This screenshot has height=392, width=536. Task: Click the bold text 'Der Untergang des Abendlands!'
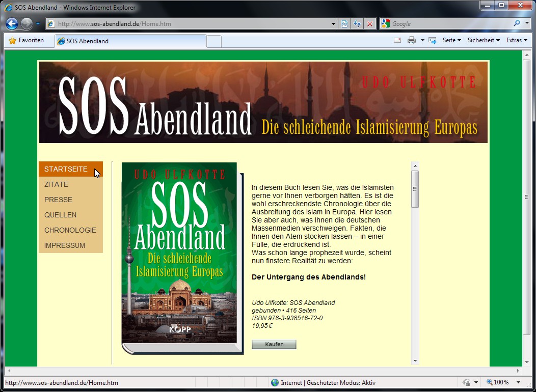pyautogui.click(x=309, y=277)
